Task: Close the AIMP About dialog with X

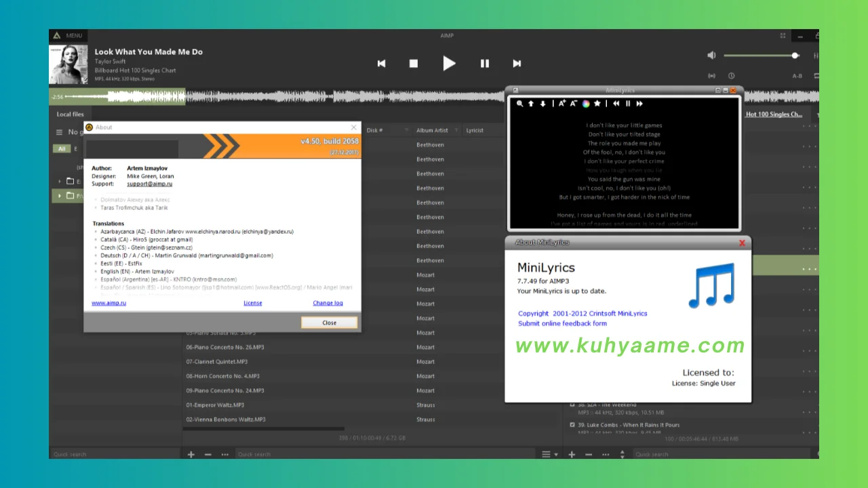Action: tap(353, 127)
